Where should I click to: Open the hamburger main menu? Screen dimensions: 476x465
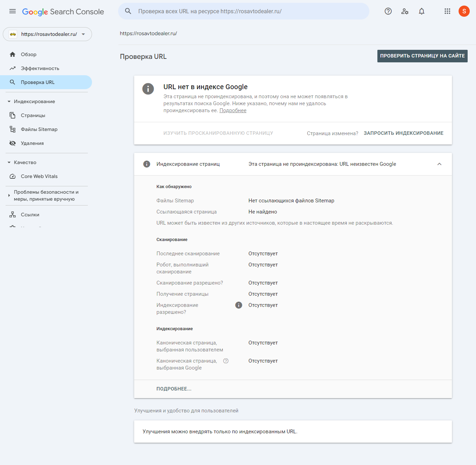[x=13, y=11]
